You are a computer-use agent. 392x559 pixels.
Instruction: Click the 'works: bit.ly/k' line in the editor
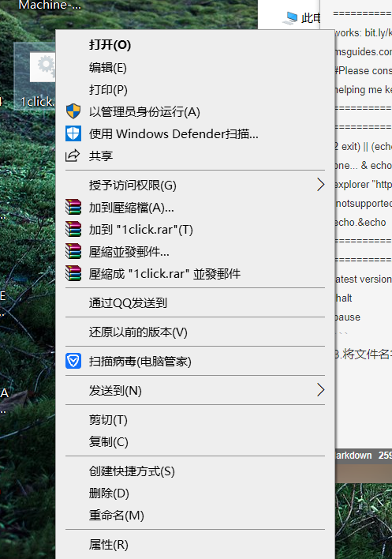click(x=363, y=33)
